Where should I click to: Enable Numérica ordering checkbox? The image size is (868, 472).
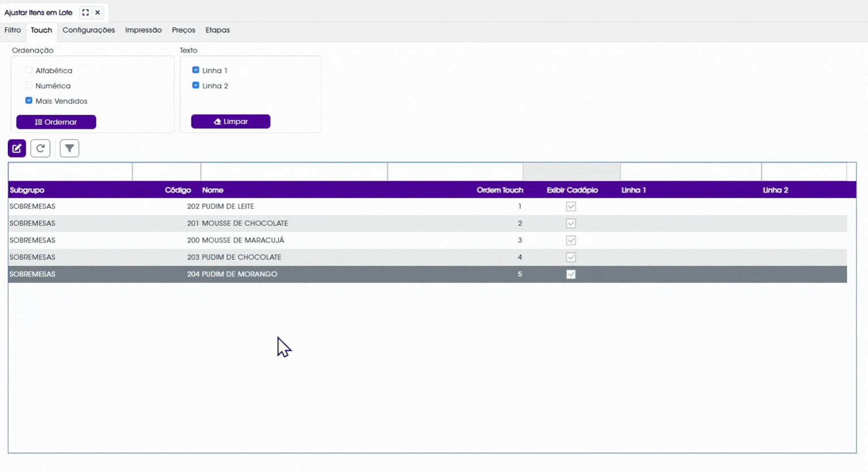coord(29,85)
